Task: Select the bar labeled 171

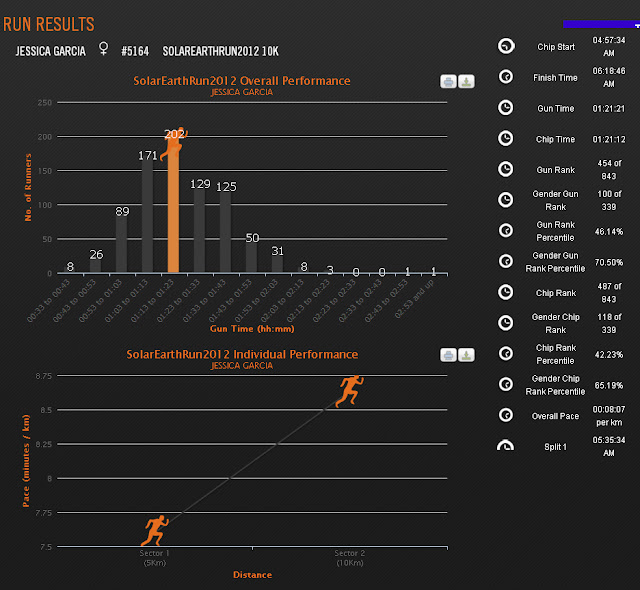Action: [x=147, y=217]
